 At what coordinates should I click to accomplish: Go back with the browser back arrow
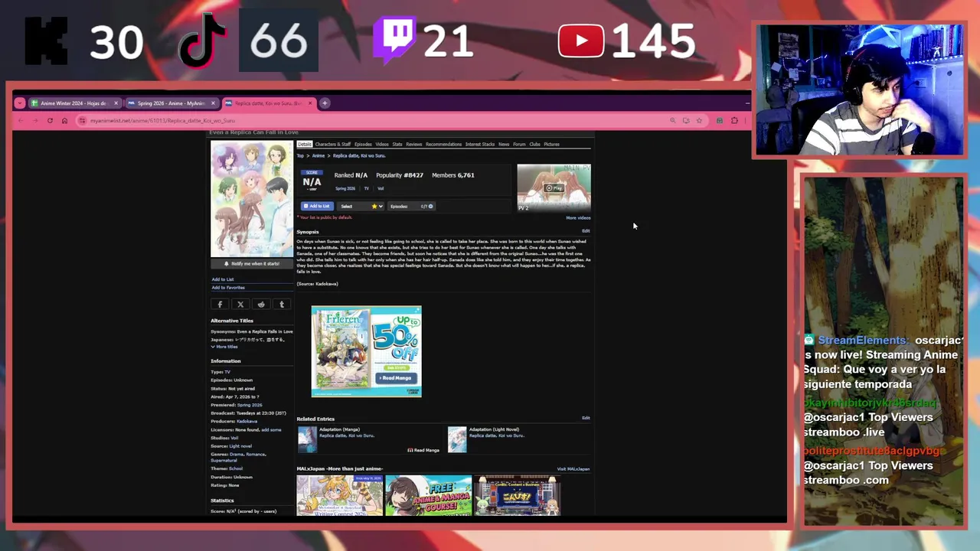click(x=21, y=120)
